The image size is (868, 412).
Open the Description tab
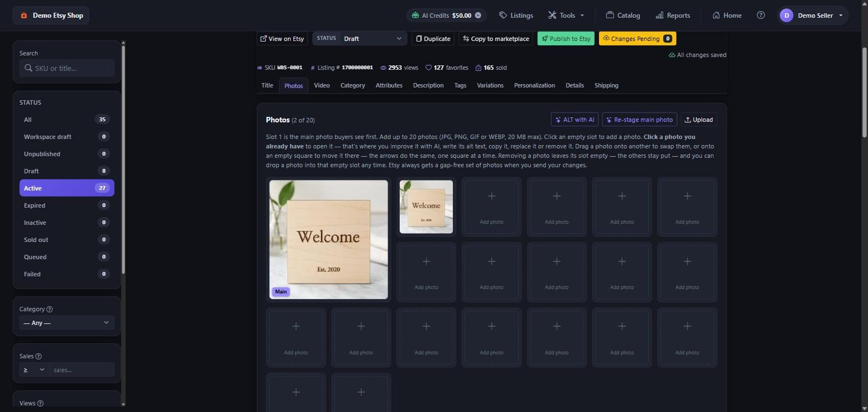click(x=428, y=85)
